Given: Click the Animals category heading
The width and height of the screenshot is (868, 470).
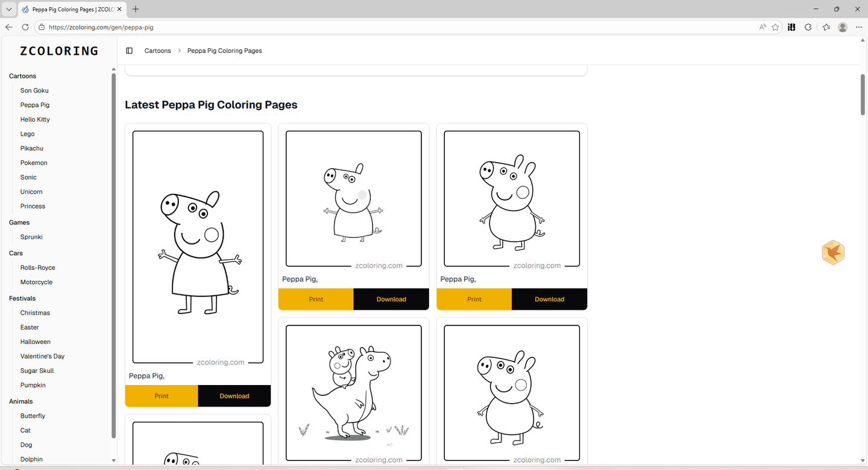Looking at the screenshot, I should [21, 401].
